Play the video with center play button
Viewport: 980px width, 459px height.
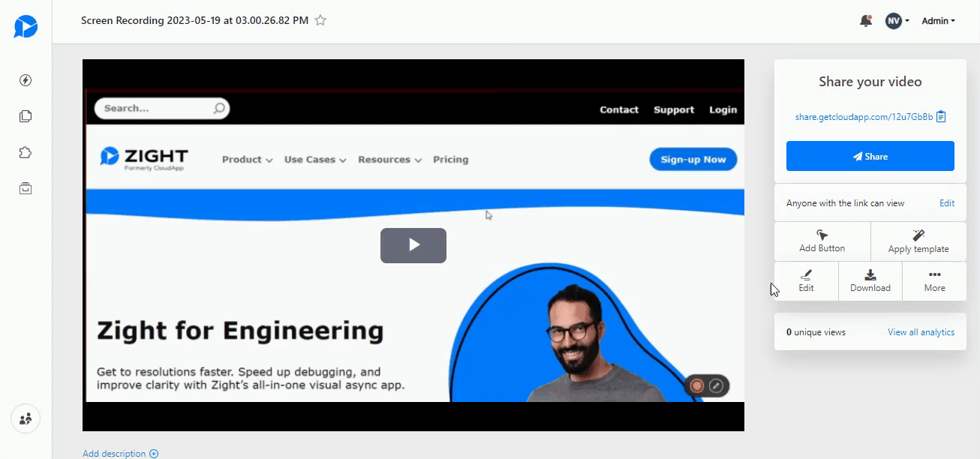point(413,245)
